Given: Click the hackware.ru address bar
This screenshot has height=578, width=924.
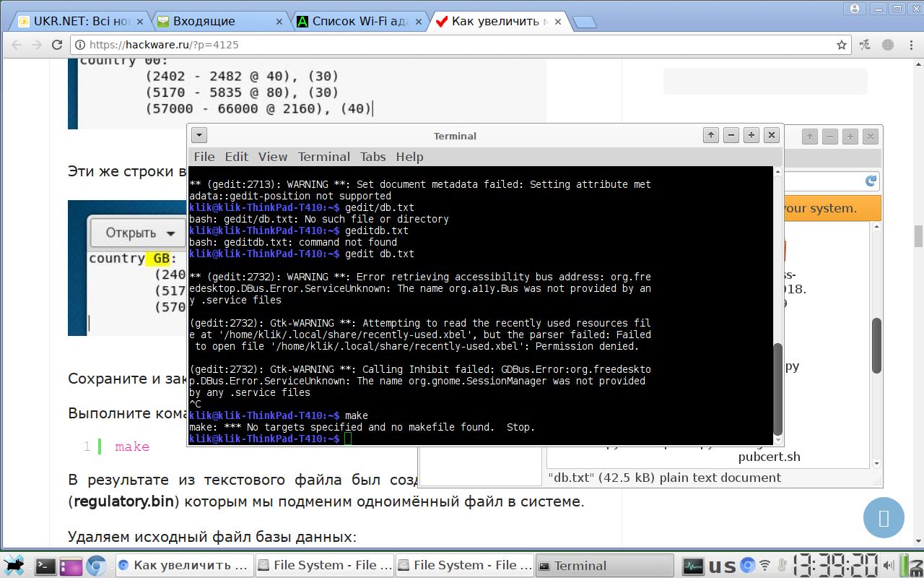Looking at the screenshot, I should point(462,45).
